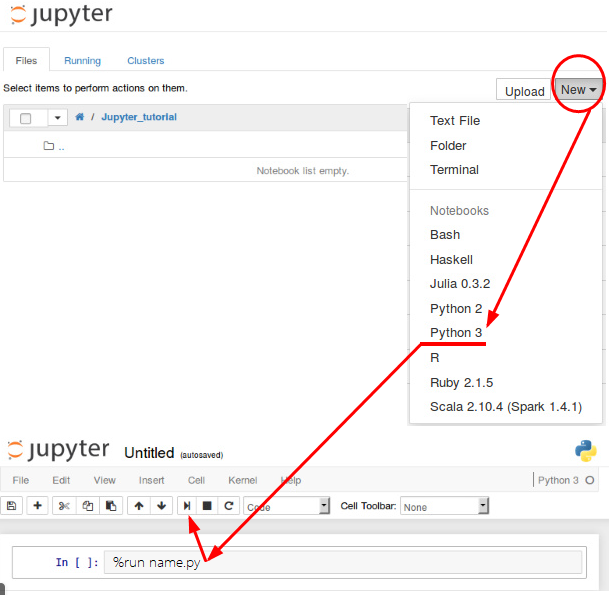Image resolution: width=615 pixels, height=595 pixels.
Task: Open Jupyter_tutorial breadcrumb link
Action: point(139,117)
